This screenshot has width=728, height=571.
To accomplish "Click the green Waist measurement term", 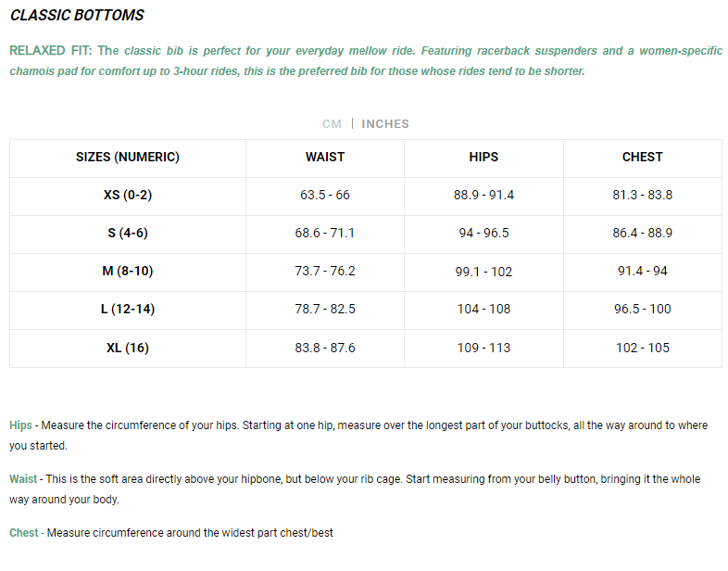I will (x=23, y=479).
